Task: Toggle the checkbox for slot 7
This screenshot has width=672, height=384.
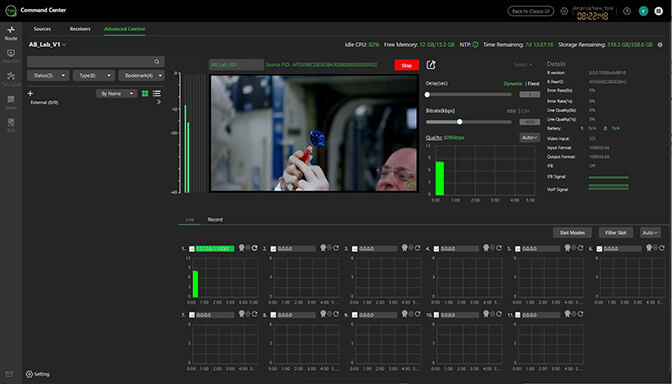Action: [x=192, y=315]
